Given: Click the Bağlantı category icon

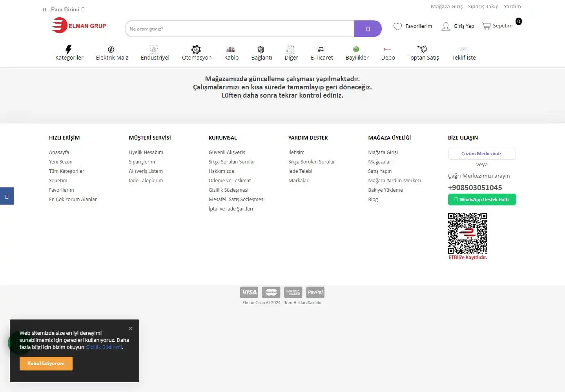Looking at the screenshot, I should click(261, 49).
